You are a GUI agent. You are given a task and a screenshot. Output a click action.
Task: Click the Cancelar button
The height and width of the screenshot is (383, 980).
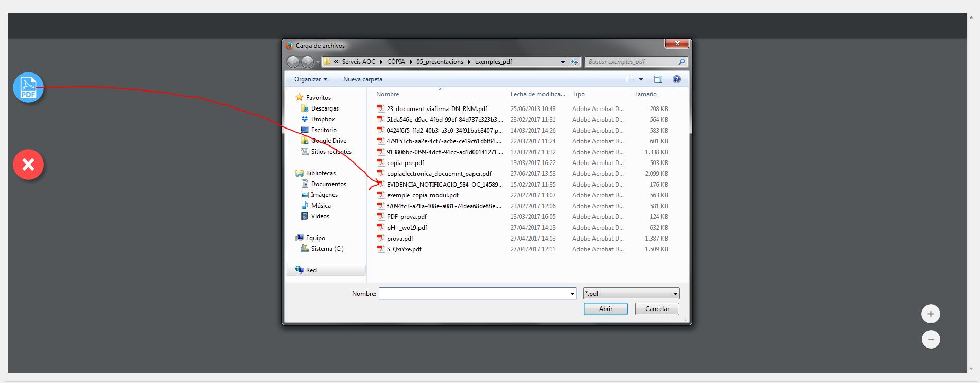[657, 309]
